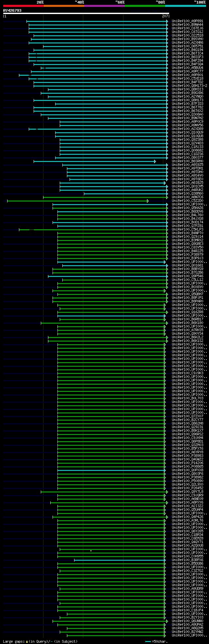Select label UniRef100_B7FID3
Viewport: 209px width, 644px height.
pyautogui.click(x=187, y=104)
